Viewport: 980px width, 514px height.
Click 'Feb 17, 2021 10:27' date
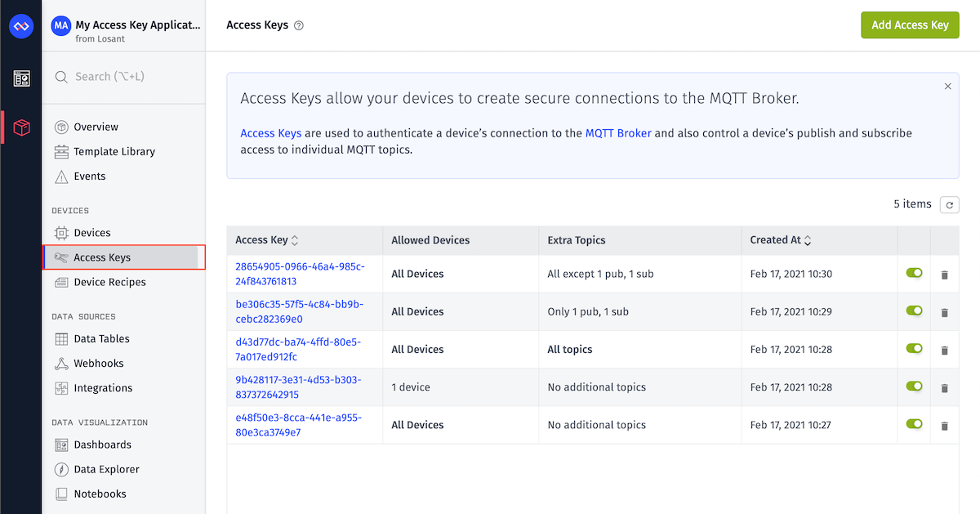click(791, 425)
